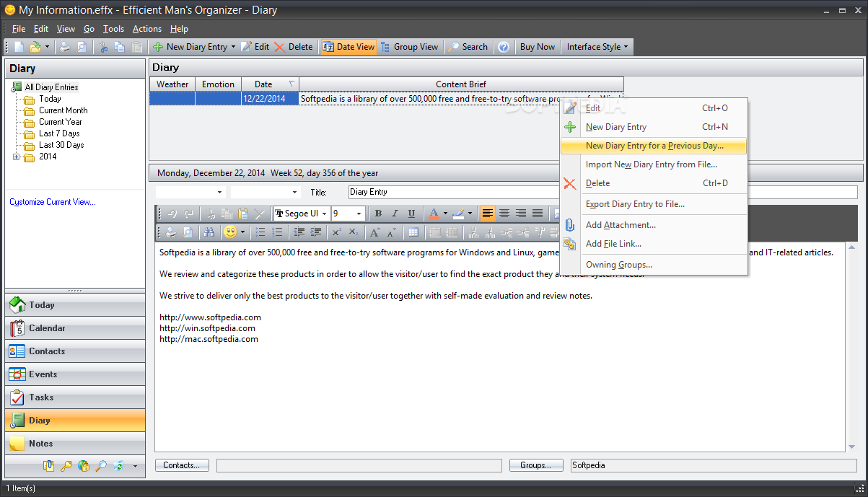The height and width of the screenshot is (497, 868).
Task: Click the scissors cut icon in main toolbar
Action: pyautogui.click(x=103, y=47)
